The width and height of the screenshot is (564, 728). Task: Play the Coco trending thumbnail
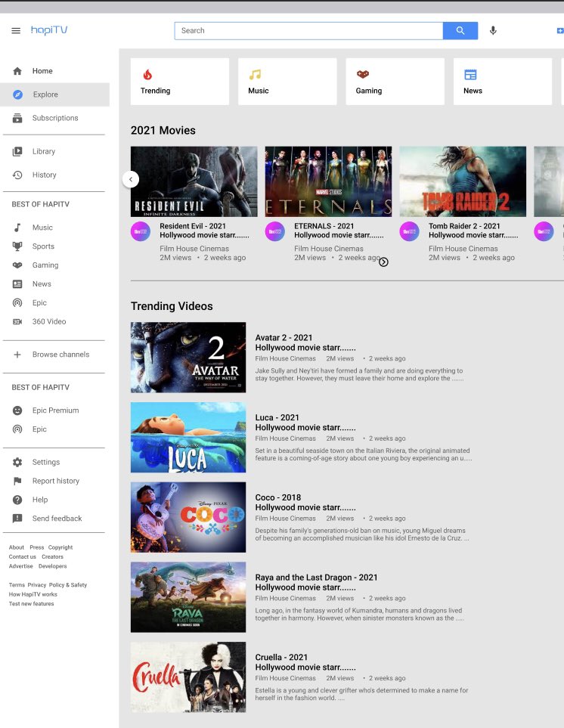[188, 517]
